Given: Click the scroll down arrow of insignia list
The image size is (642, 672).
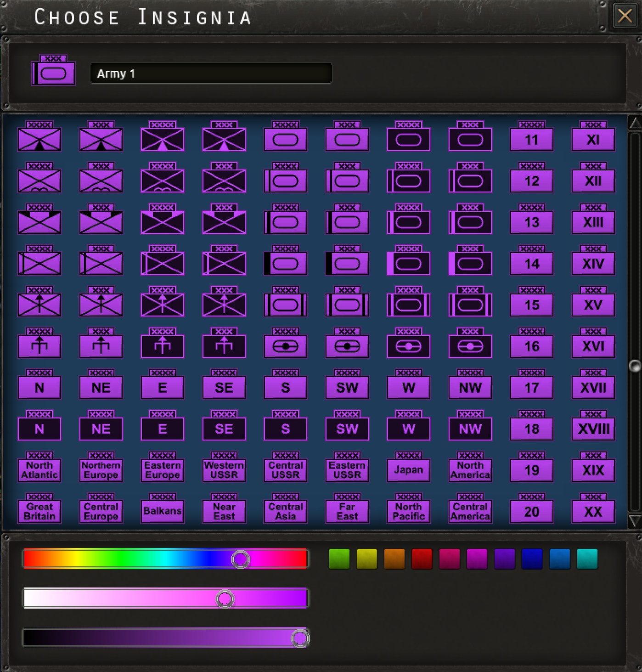Looking at the screenshot, I should click(x=635, y=520).
